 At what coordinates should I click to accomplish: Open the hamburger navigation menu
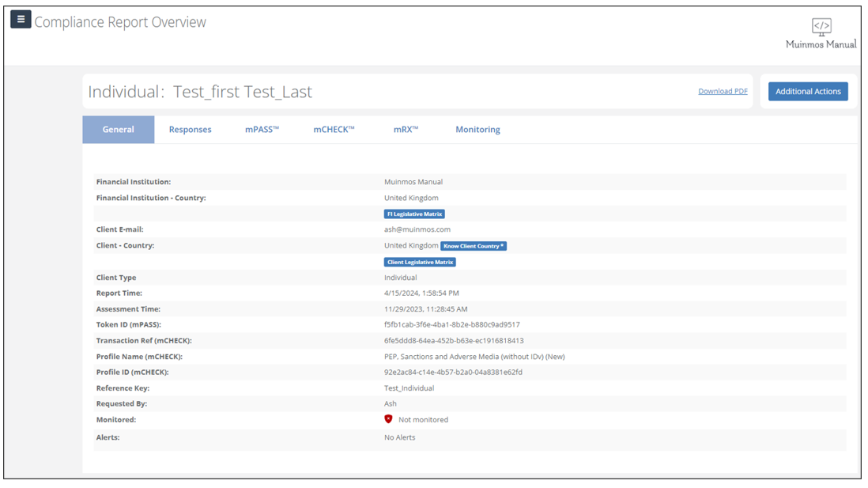tap(21, 20)
